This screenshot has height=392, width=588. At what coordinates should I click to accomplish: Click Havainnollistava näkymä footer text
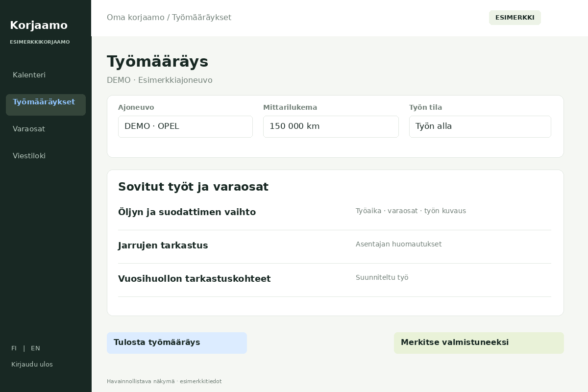[164, 381]
